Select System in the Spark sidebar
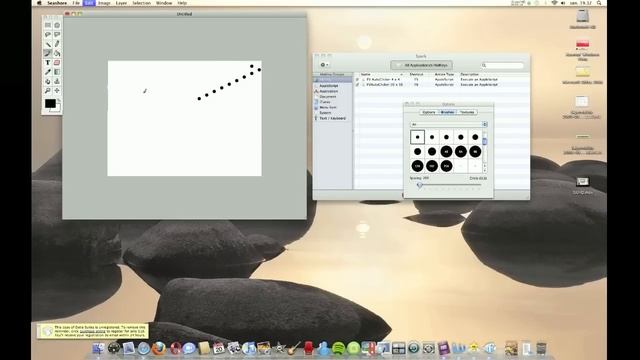The width and height of the screenshot is (640, 360). 325,113
